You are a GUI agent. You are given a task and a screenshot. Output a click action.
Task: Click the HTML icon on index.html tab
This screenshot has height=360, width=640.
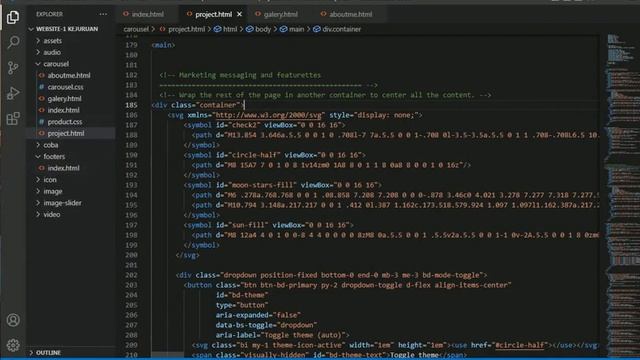tap(126, 14)
